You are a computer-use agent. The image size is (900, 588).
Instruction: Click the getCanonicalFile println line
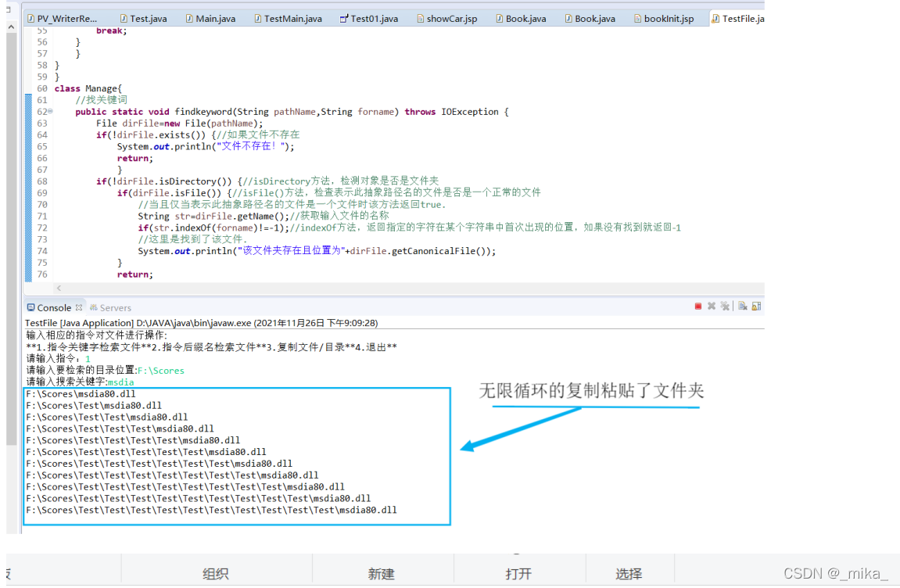pos(317,251)
